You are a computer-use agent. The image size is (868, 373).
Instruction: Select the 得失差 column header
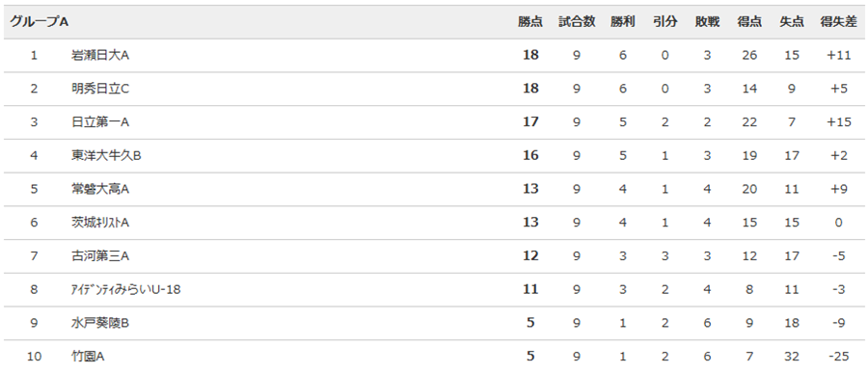pyautogui.click(x=839, y=22)
